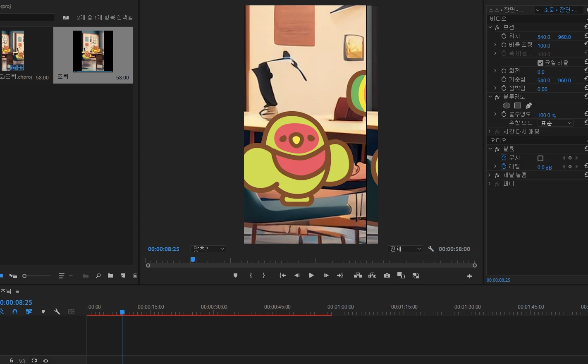
Task: Mark Out point with right brace
Action: tap(264, 275)
